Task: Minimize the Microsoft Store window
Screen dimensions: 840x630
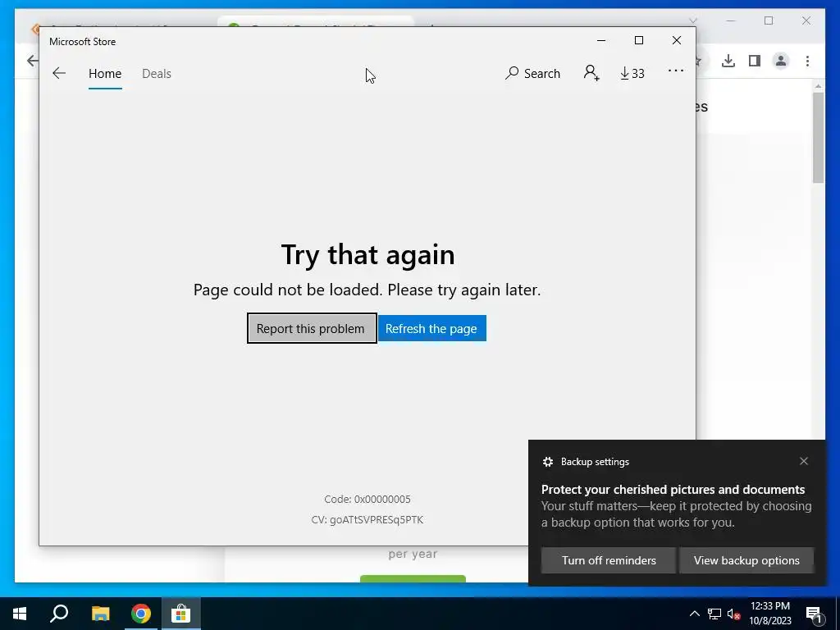Action: tap(601, 41)
